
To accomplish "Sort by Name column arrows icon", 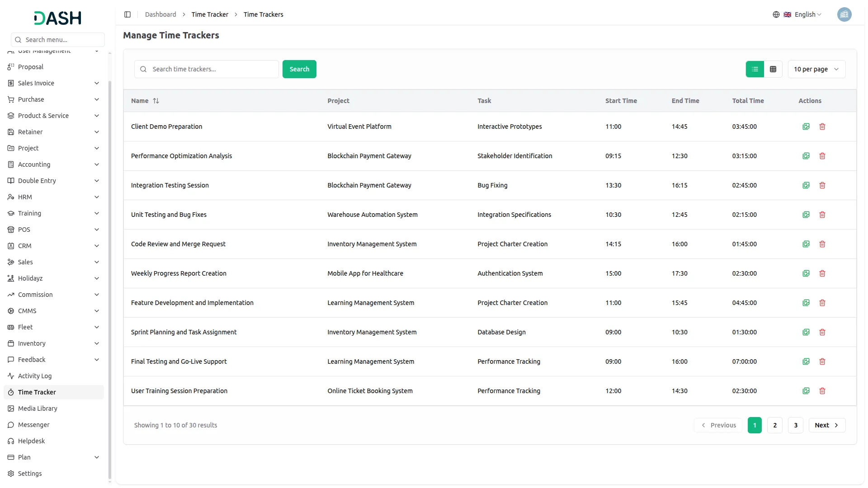I will 156,101.
